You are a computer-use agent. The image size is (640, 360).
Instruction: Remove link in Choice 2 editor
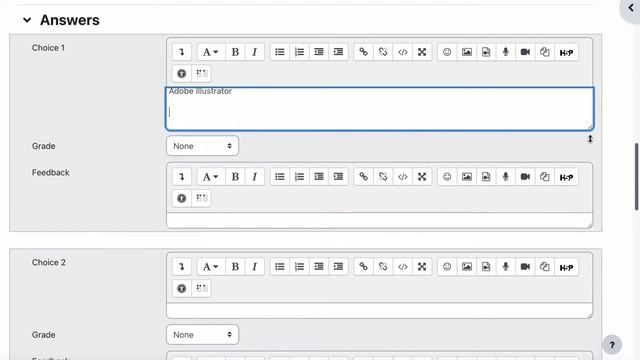point(383,267)
